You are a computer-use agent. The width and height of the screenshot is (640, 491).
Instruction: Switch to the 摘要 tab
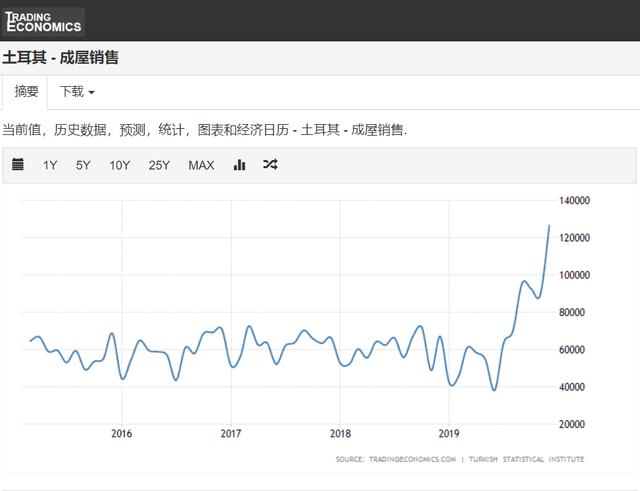click(27, 92)
